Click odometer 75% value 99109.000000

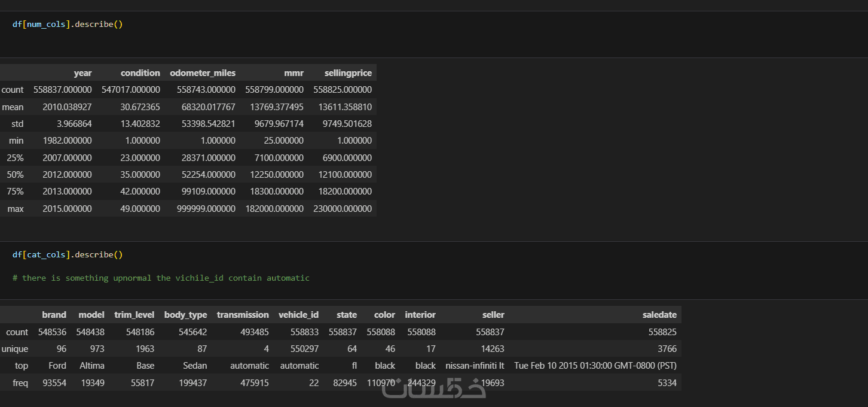209,192
